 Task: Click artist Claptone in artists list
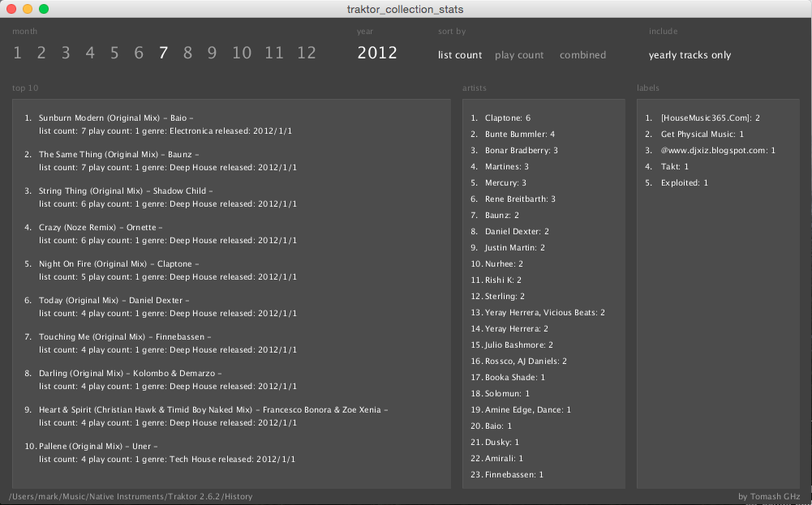507,118
